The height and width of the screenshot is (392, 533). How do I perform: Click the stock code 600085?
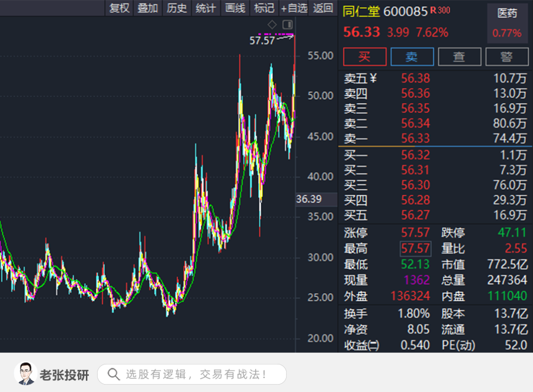[405, 11]
